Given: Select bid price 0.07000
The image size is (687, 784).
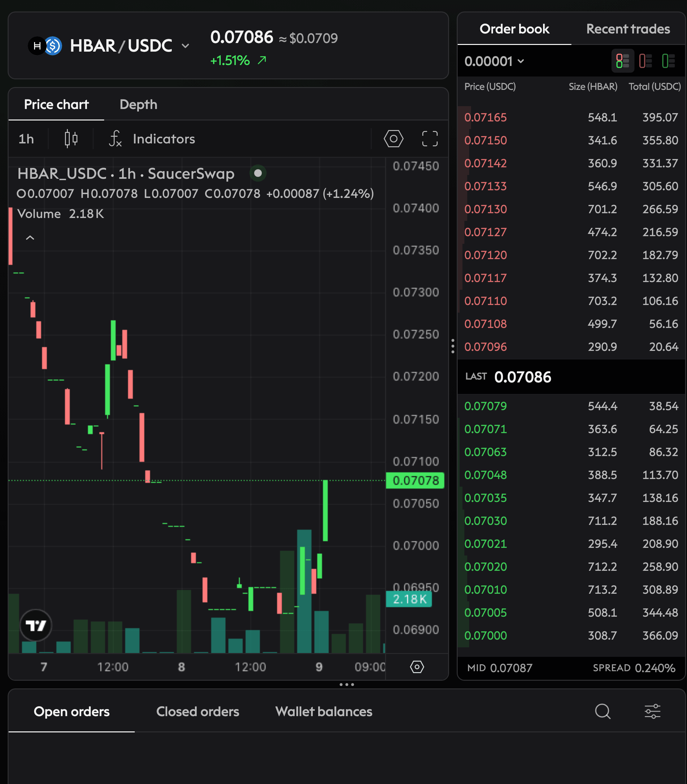Looking at the screenshot, I should point(485,636).
